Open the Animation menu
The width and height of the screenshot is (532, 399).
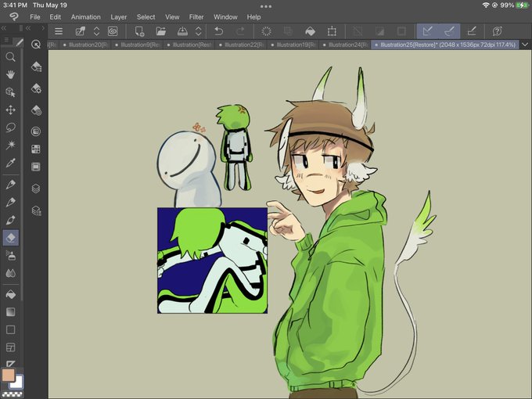[86, 17]
